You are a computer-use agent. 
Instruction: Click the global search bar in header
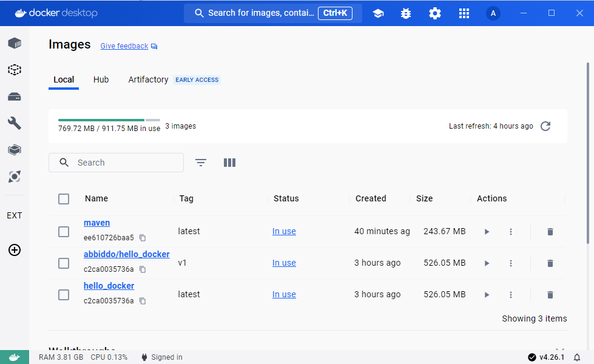[273, 13]
